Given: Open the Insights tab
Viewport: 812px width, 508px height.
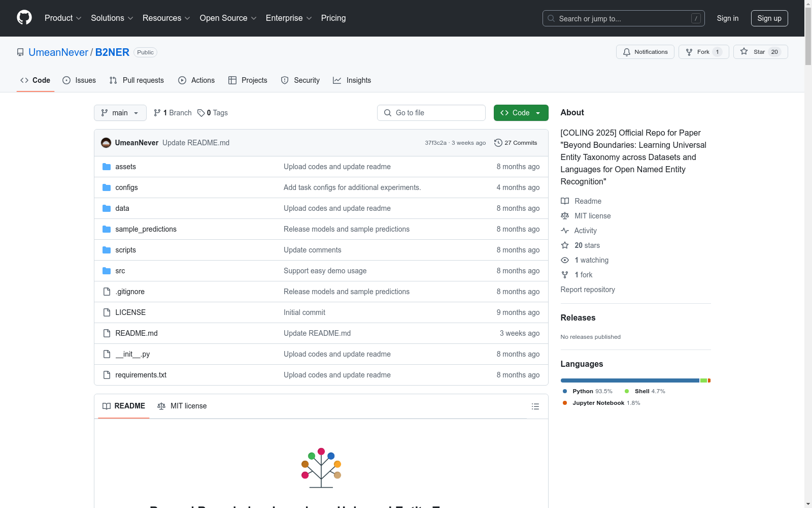Looking at the screenshot, I should (352, 80).
